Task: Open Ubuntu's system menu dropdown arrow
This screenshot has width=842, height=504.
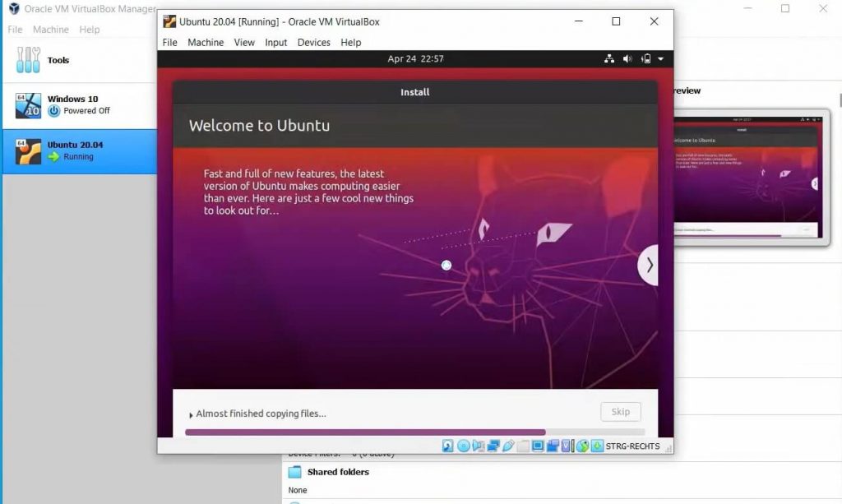Action: pyautogui.click(x=660, y=59)
